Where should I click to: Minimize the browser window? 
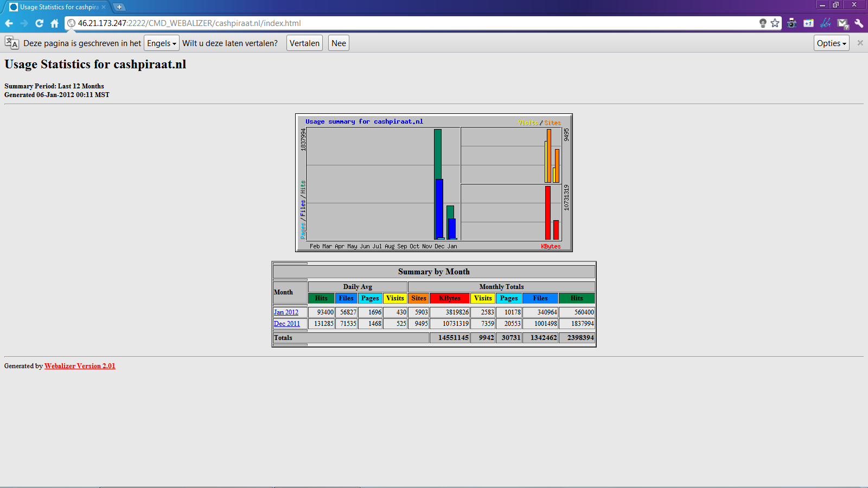click(822, 4)
